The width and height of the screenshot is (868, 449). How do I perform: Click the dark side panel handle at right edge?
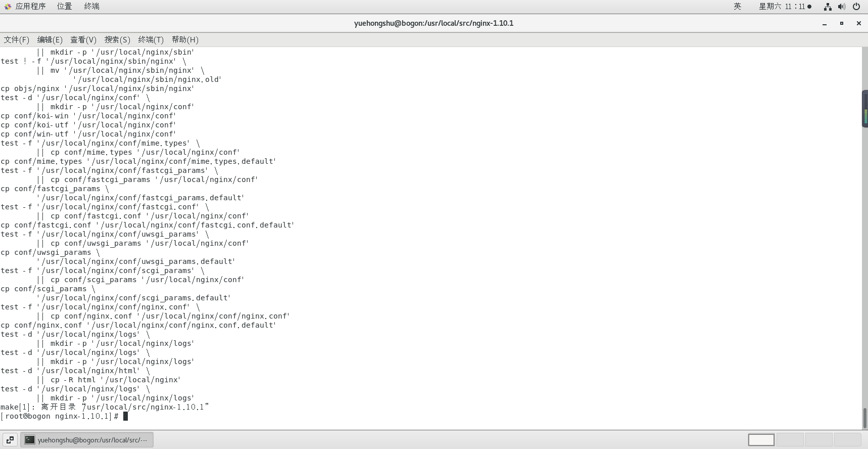coord(865,109)
